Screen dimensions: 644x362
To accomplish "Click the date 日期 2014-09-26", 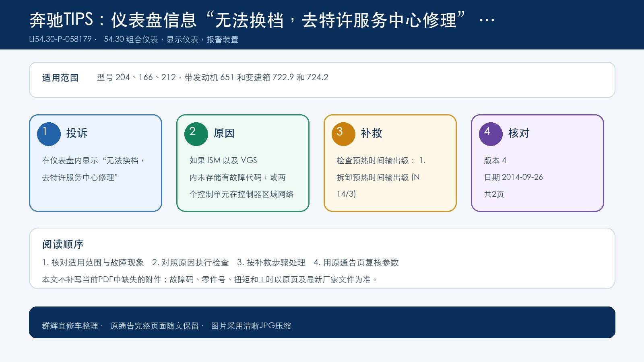I will 513,177.
